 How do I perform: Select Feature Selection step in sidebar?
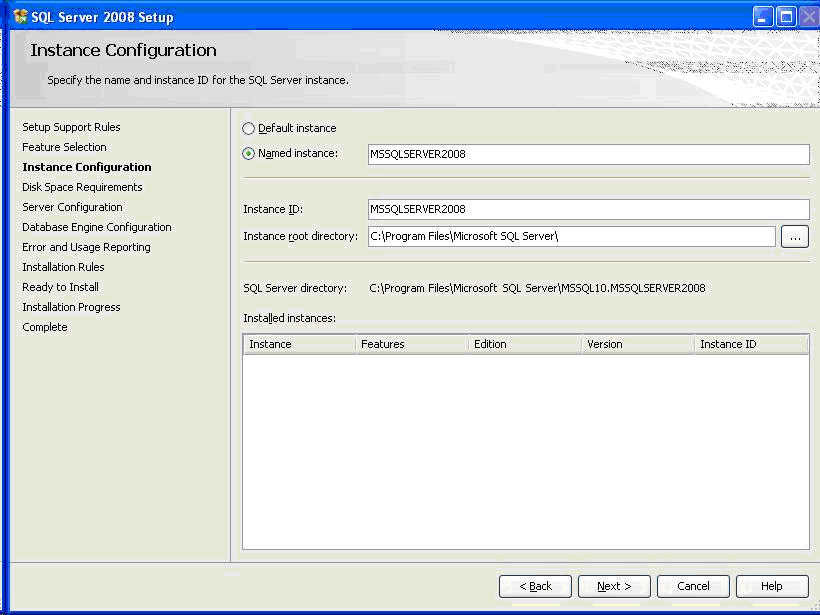(x=64, y=147)
